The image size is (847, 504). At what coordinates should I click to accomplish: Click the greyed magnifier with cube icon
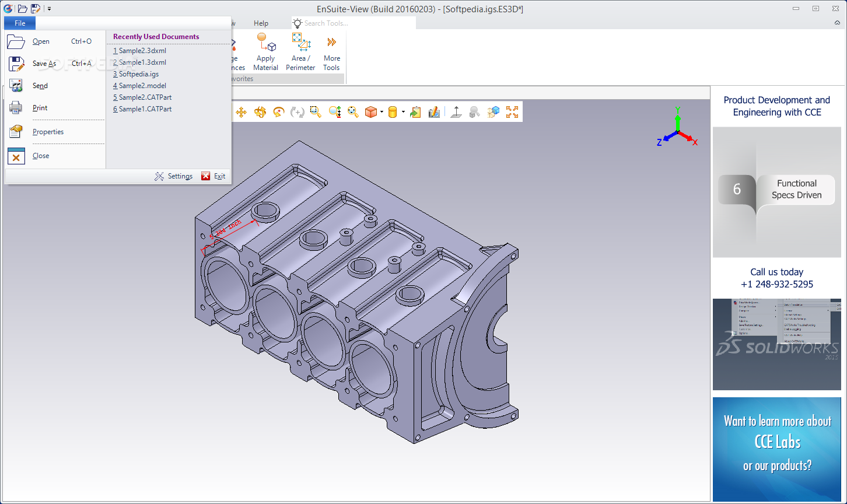(x=475, y=112)
